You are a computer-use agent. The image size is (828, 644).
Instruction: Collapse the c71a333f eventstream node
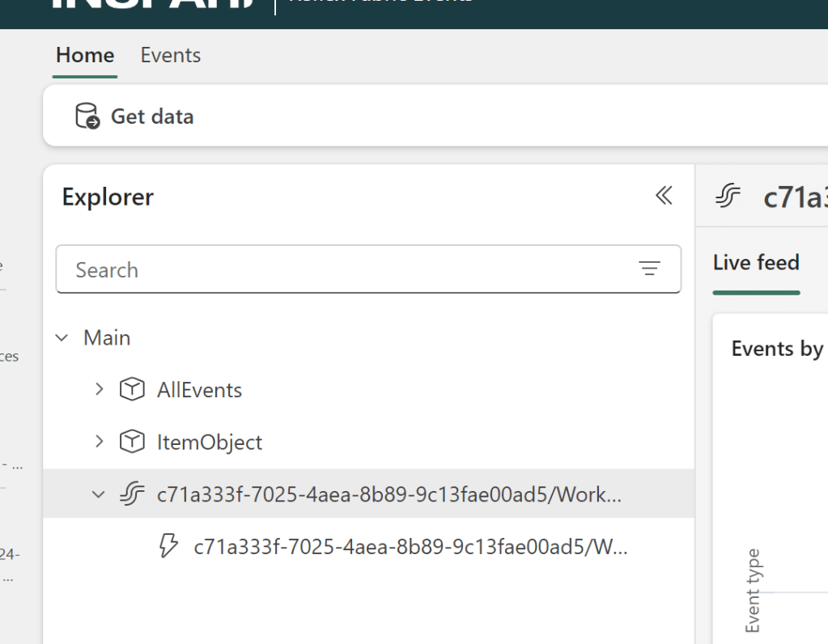point(99,494)
